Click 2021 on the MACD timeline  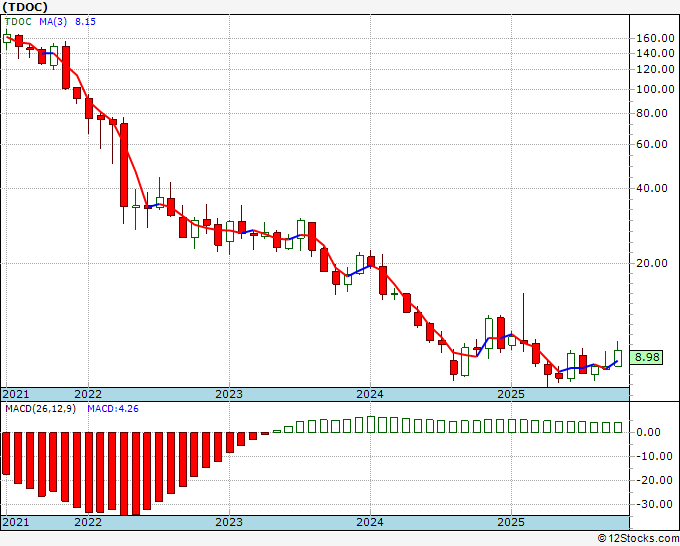(16, 522)
